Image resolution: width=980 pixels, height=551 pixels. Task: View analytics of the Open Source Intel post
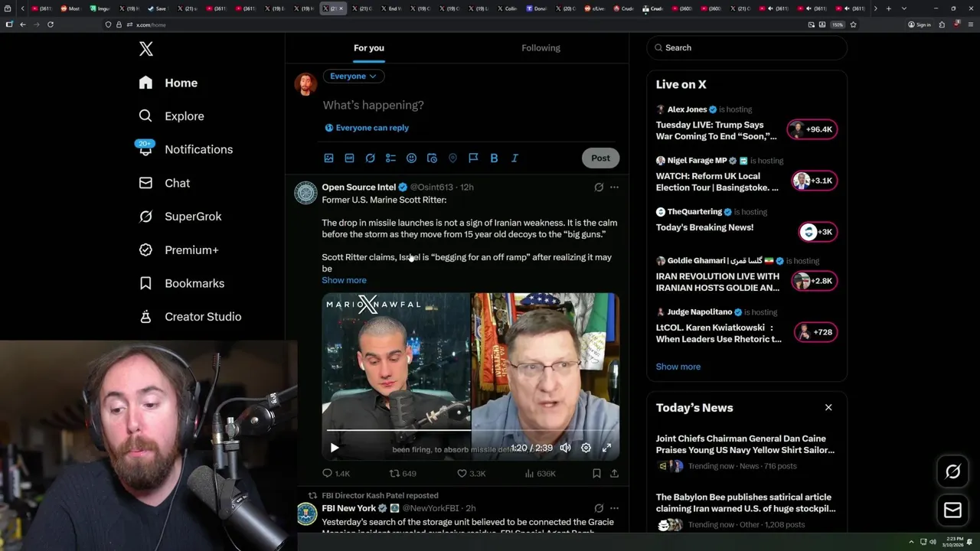coord(540,474)
